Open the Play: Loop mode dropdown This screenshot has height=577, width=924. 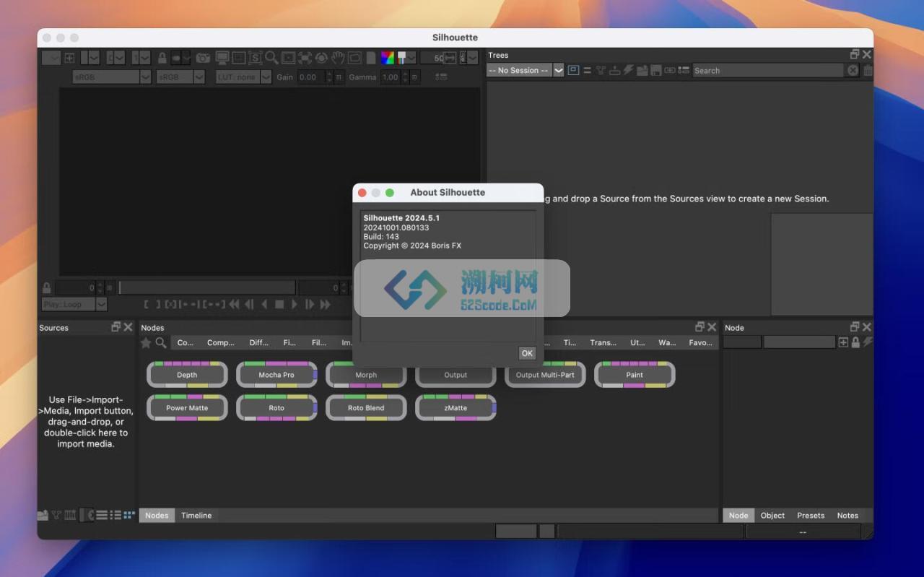click(x=74, y=304)
